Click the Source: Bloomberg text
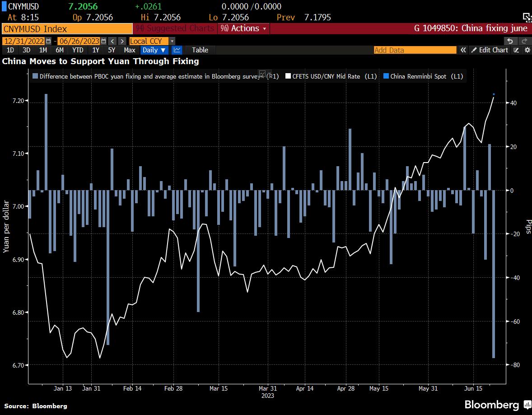Image resolution: width=532 pixels, height=415 pixels. tap(36, 406)
